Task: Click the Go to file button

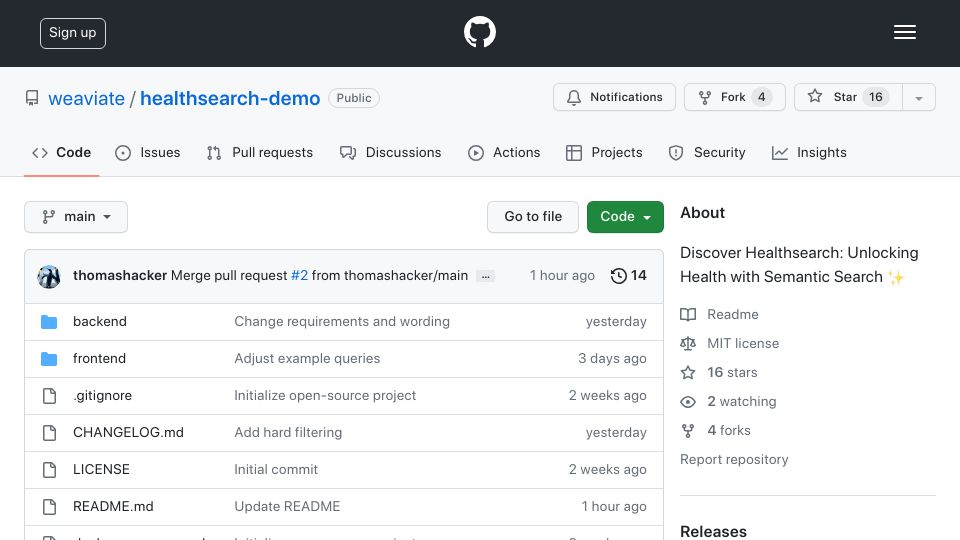Action: (533, 217)
